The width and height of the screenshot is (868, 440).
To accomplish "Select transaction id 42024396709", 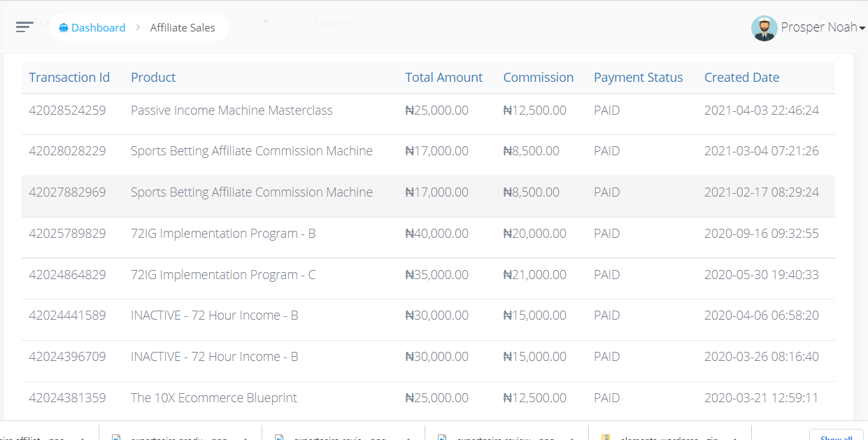I will (67, 357).
